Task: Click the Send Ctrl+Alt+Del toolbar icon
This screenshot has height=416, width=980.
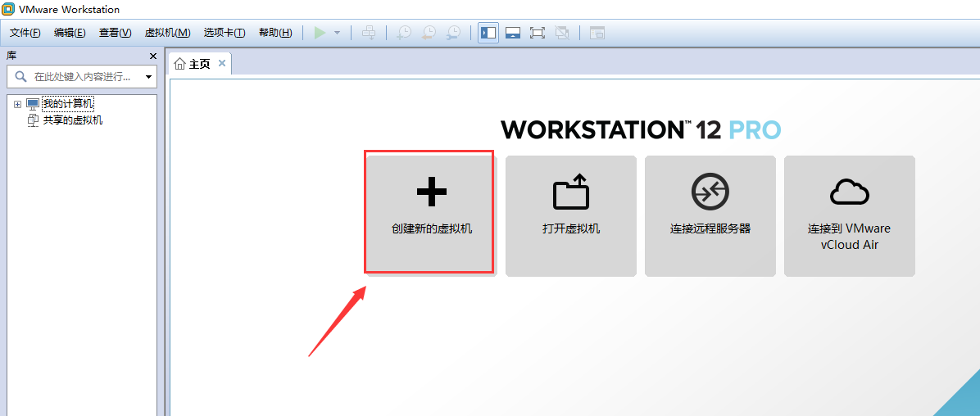Action: click(369, 33)
